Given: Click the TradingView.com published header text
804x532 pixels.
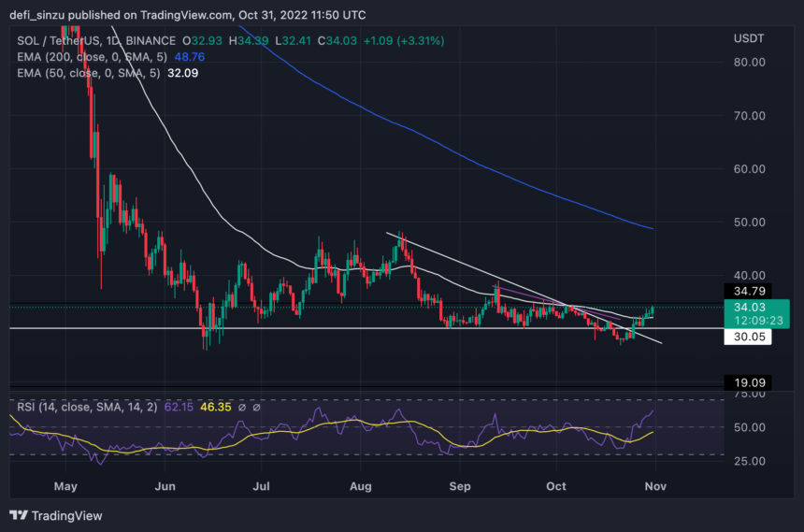Looking at the screenshot, I should [187, 14].
